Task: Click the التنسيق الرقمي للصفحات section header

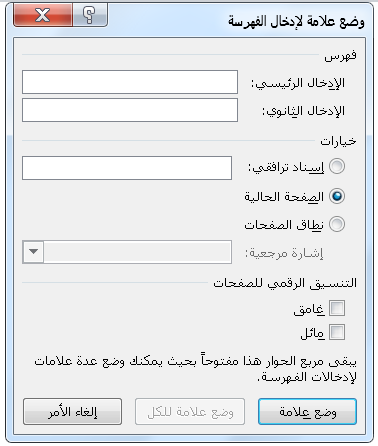Action: (285, 283)
